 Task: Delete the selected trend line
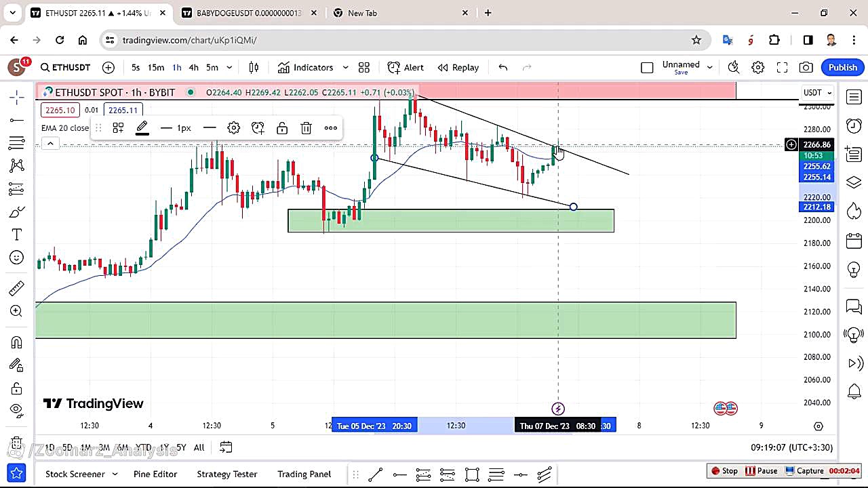[307, 127]
